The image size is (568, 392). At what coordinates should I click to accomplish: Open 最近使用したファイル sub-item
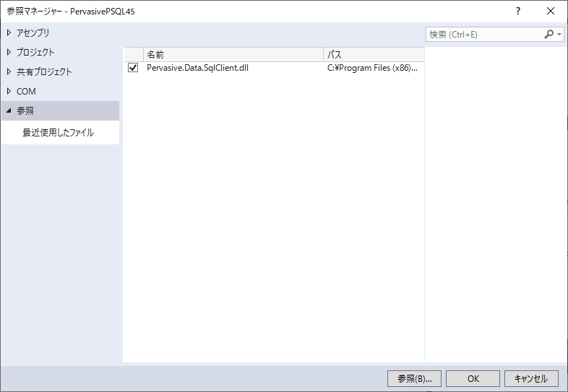(58, 133)
